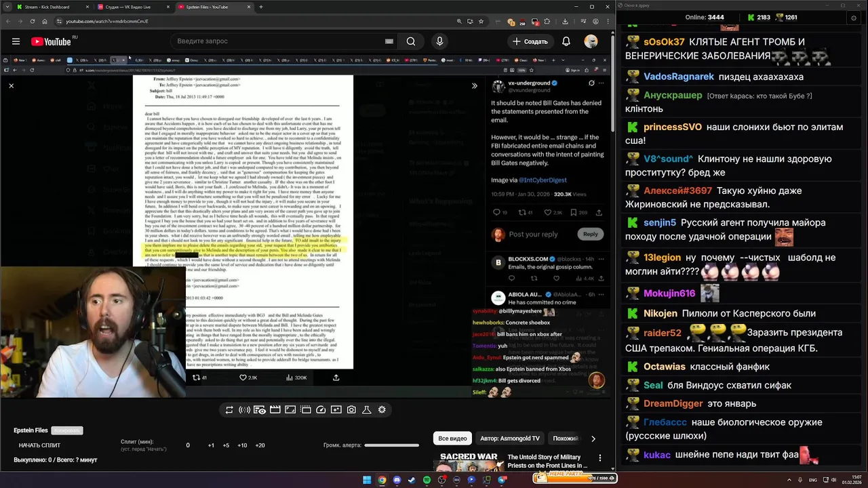Click username VadosRagnarek in chat
This screenshot has height=488, width=868.
coord(679,77)
